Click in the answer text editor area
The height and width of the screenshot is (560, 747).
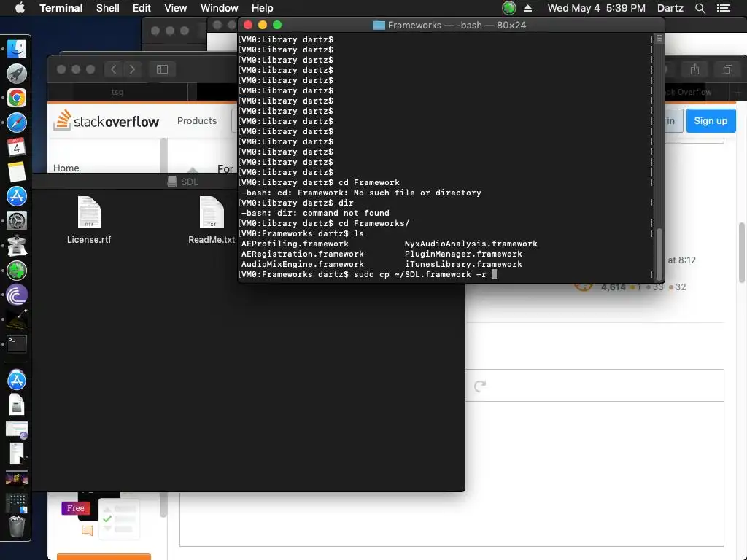(452, 473)
